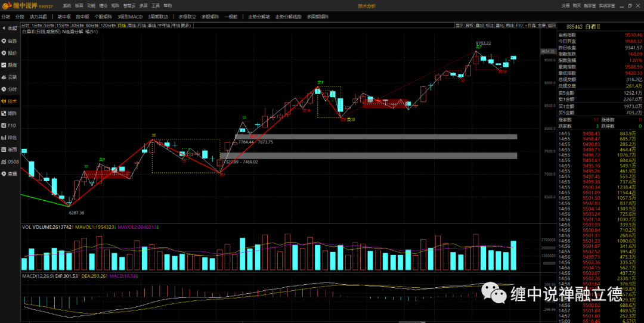Toggle the 笔中枢 indicator
This screenshot has width=644, height=323.
(64, 17)
